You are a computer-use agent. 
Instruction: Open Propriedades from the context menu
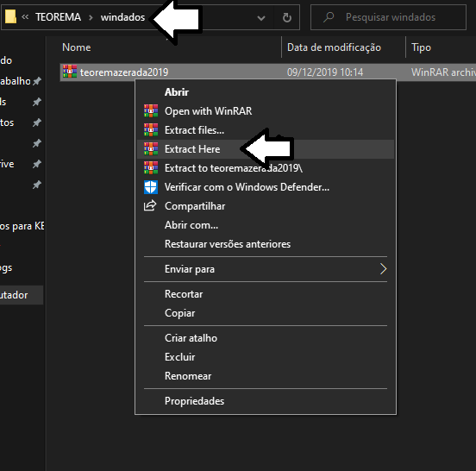tap(266, 401)
